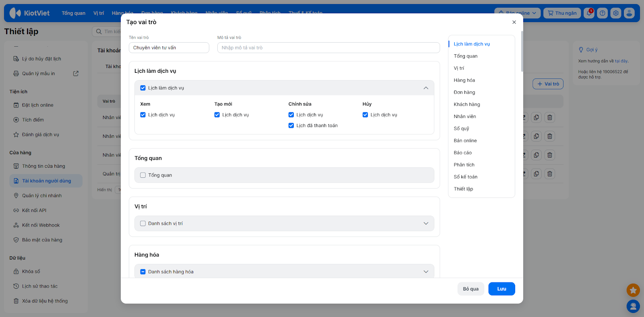Click the KiotViet logo
The image size is (644, 317).
point(30,13)
